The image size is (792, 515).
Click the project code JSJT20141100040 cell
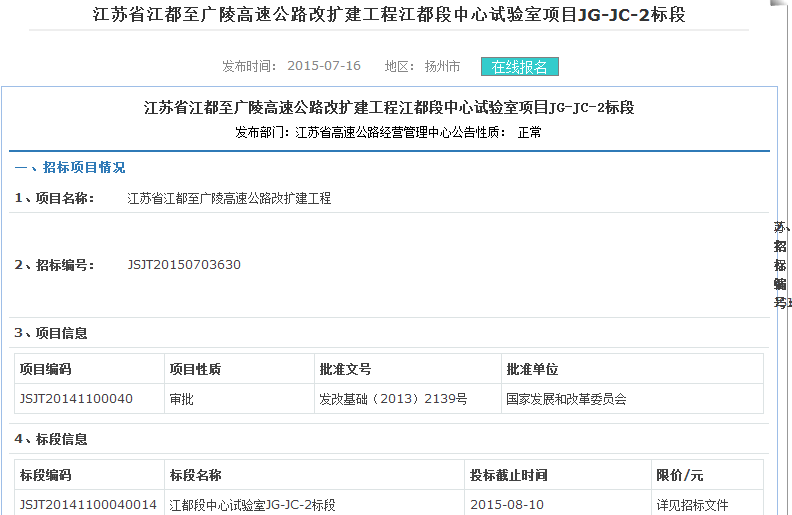(76, 399)
